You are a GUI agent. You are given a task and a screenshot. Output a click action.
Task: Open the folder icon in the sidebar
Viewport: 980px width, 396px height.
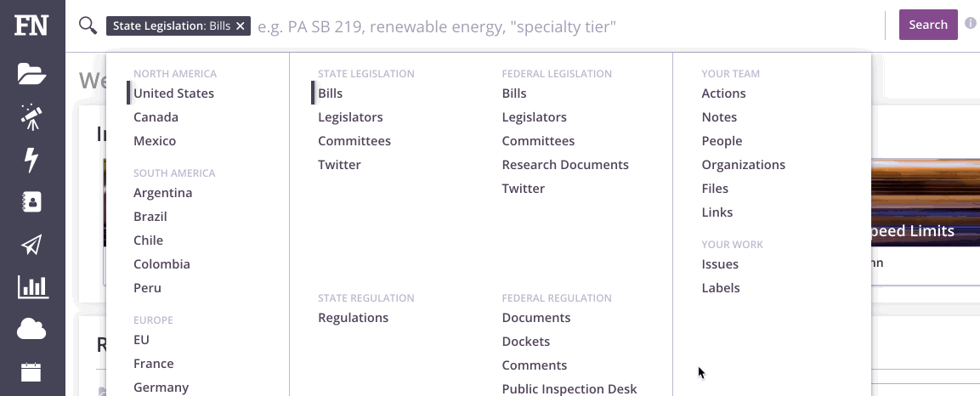tap(32, 74)
